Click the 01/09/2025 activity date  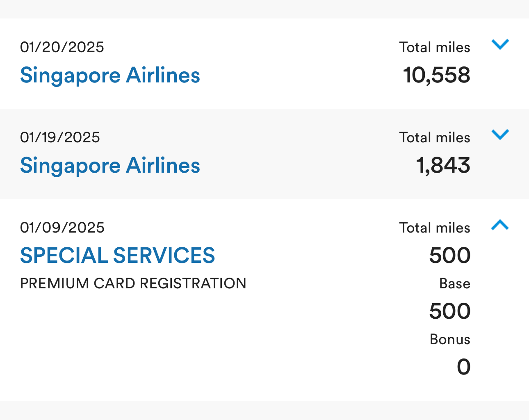[62, 228]
